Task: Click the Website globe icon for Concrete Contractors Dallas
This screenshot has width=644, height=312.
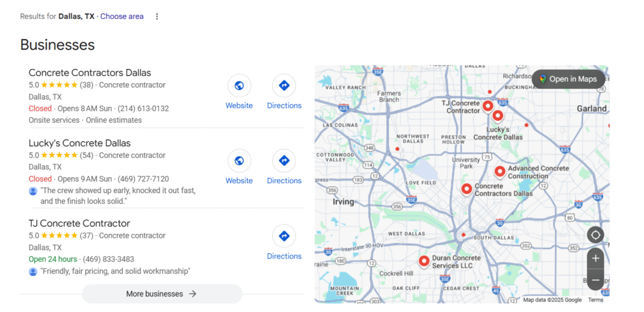Action: pyautogui.click(x=239, y=86)
